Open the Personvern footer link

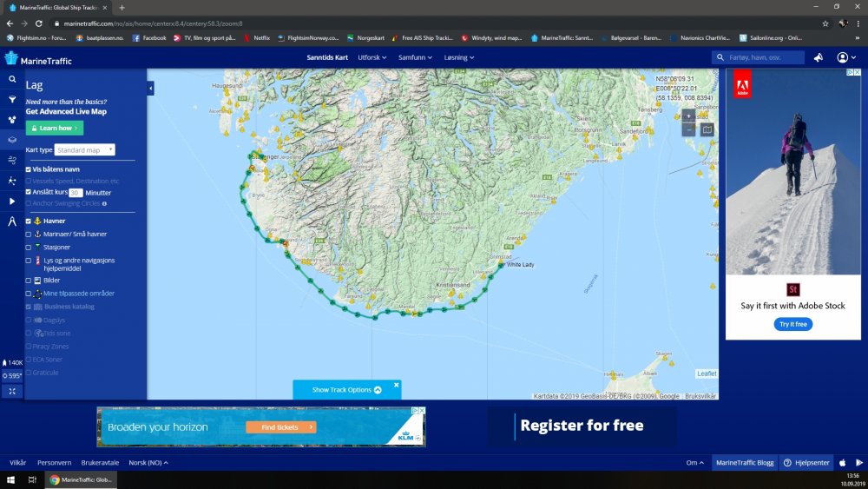pyautogui.click(x=54, y=462)
